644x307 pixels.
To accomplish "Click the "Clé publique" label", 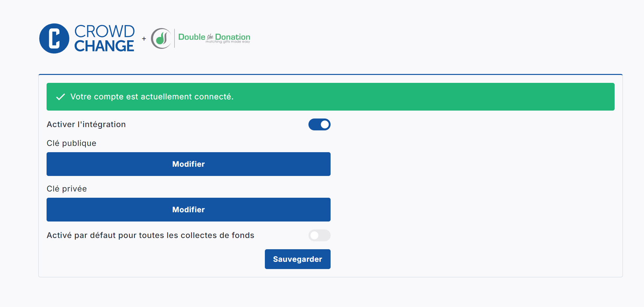I will (x=71, y=143).
